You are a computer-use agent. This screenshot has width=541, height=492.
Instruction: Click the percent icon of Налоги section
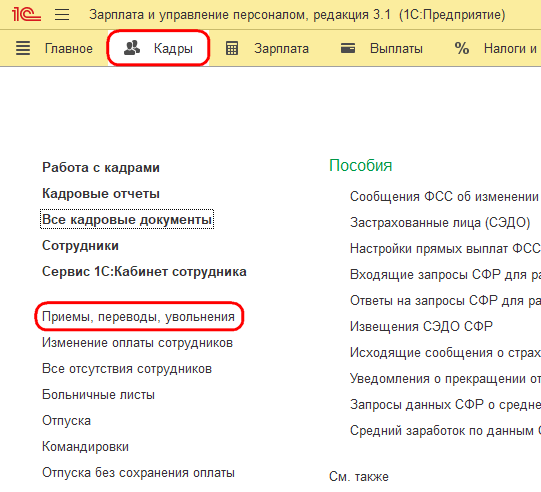click(x=462, y=48)
